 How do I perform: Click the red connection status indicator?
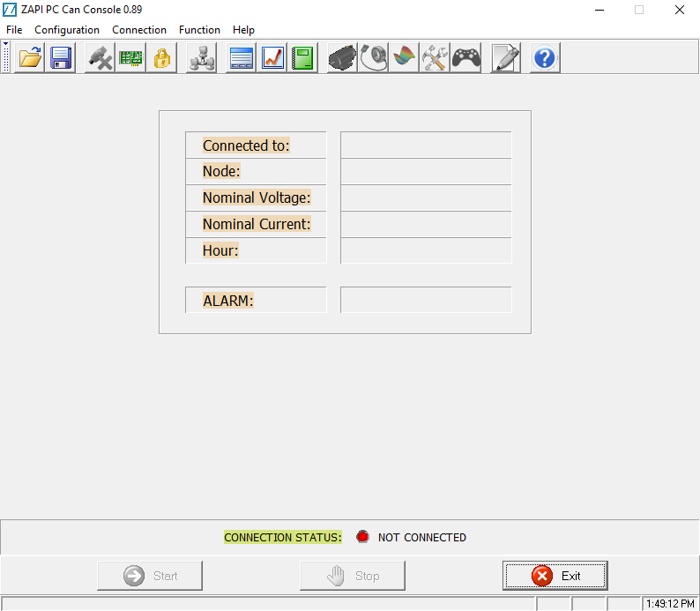click(x=362, y=536)
